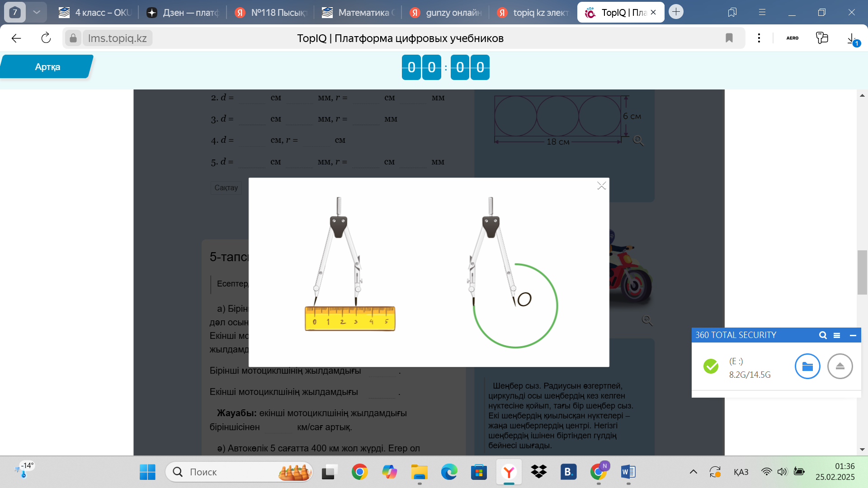Image resolution: width=868 pixels, height=488 pixels.
Task: Open 360 Total Security menu icon
Action: pyautogui.click(x=837, y=335)
